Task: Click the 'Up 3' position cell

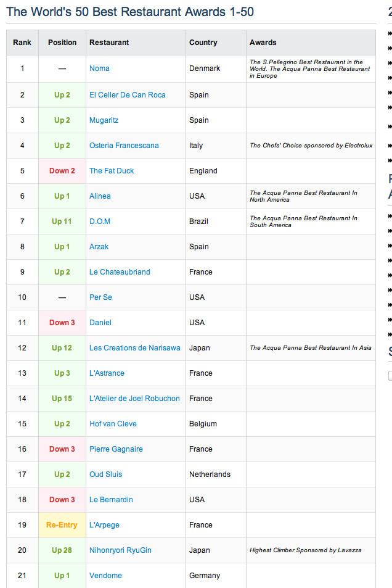Action: click(x=62, y=373)
